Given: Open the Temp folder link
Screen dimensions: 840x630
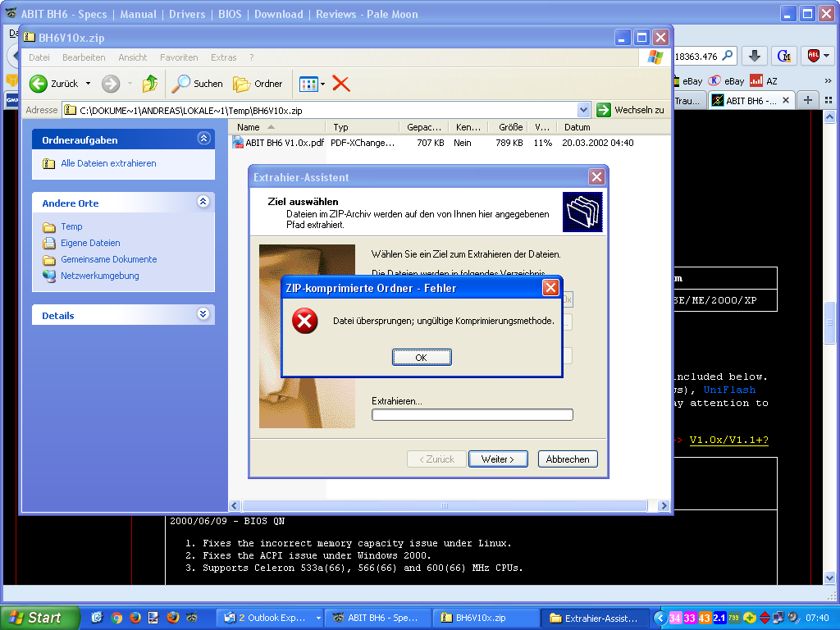Looking at the screenshot, I should click(x=71, y=226).
